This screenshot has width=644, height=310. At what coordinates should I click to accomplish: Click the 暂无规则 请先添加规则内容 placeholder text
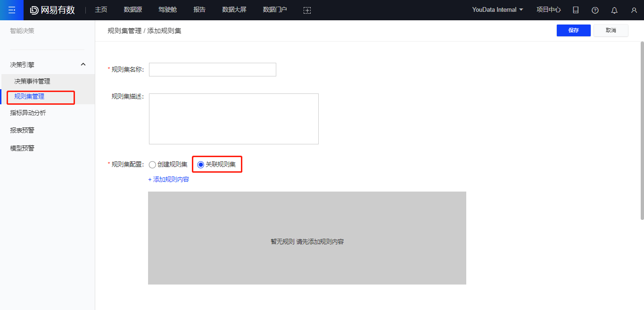tap(307, 242)
